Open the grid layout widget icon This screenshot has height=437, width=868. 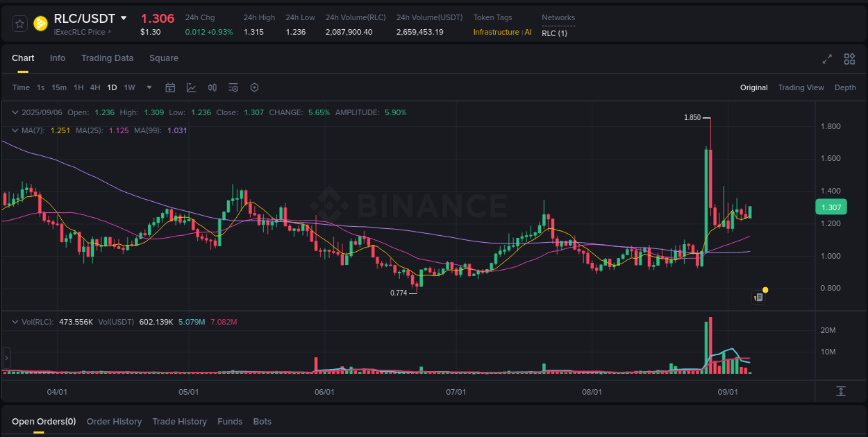tap(849, 60)
